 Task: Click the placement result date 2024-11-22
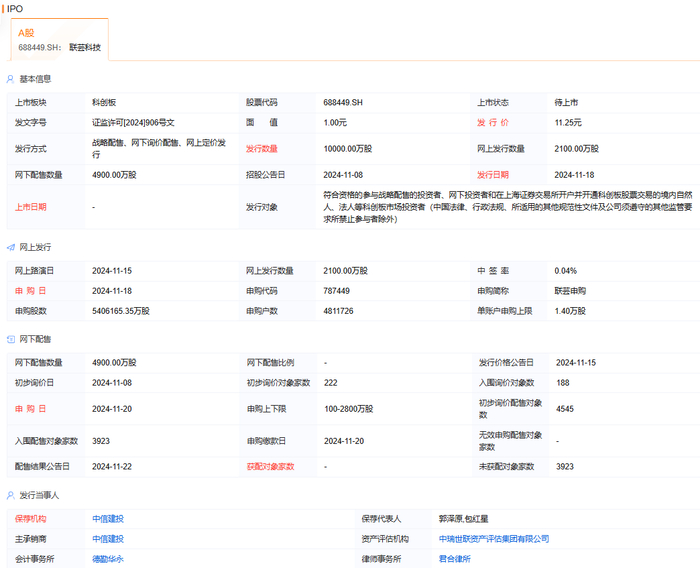coord(112,467)
